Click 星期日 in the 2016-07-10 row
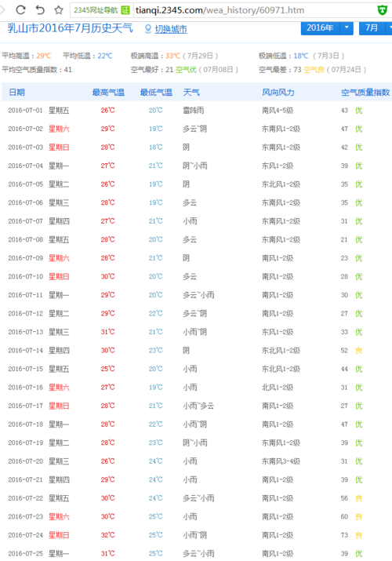This screenshot has width=392, height=561. pos(59,276)
